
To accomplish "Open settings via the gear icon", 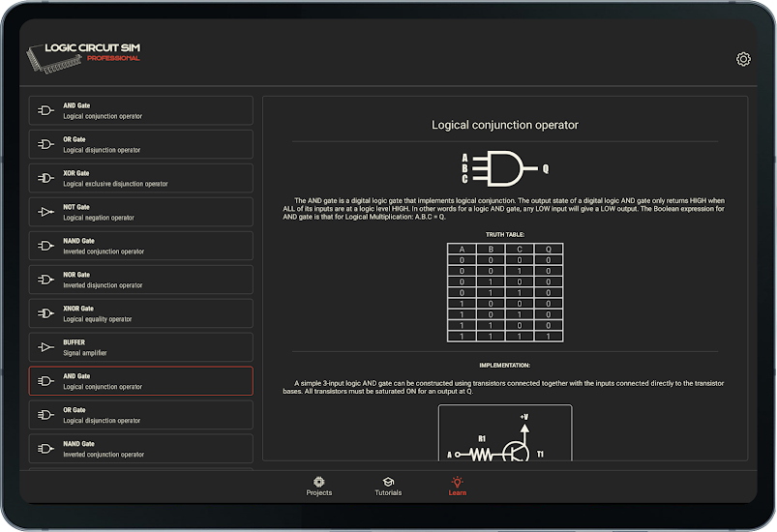I will [x=743, y=59].
